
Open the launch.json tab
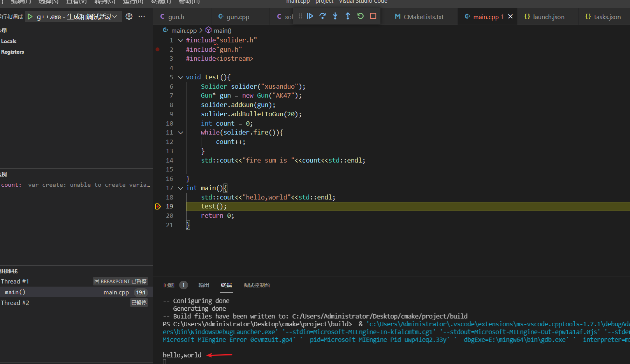pos(548,17)
